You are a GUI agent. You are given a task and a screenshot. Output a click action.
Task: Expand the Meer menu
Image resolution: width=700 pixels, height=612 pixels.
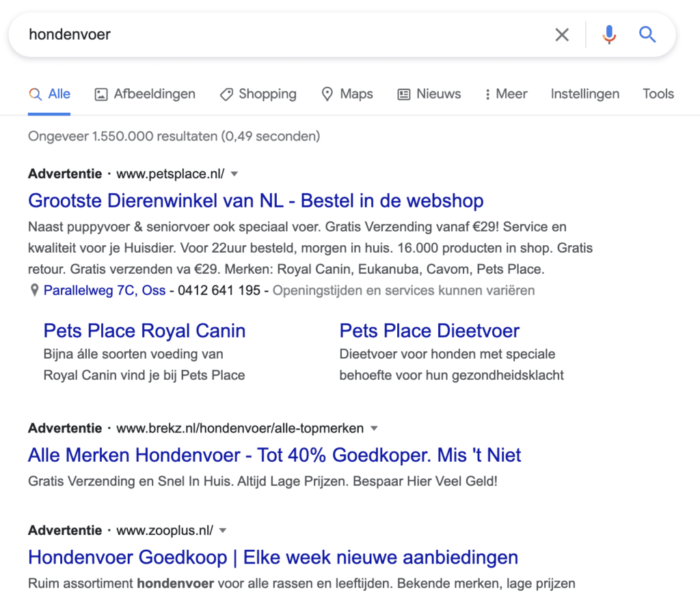pyautogui.click(x=507, y=94)
